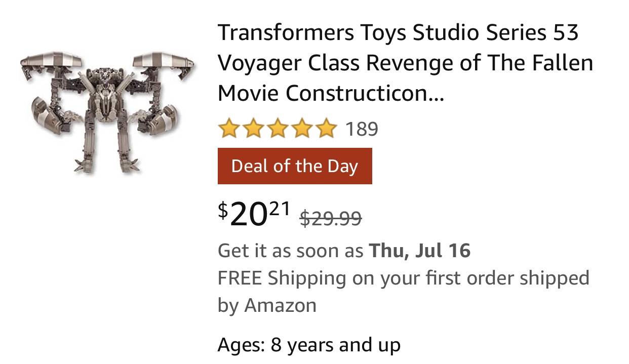Image resolution: width=629 pixels, height=364 pixels.
Task: Click the Deal of the Day badge
Action: pos(295,166)
